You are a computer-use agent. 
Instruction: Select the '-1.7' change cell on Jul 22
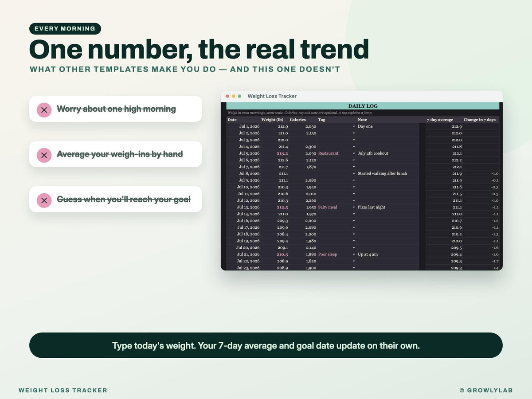click(x=481, y=262)
